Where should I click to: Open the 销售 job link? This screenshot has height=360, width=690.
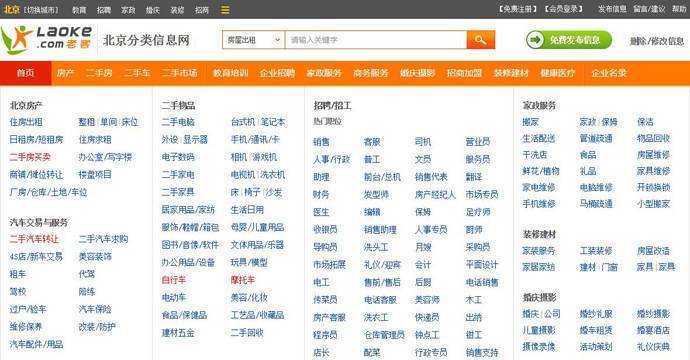321,142
